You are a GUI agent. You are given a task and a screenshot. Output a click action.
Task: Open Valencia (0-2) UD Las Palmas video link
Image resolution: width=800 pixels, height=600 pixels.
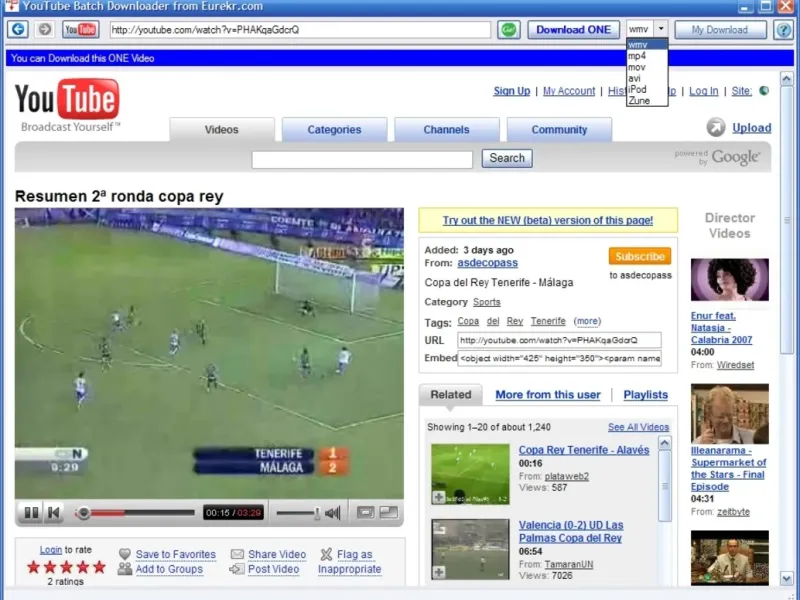571,531
